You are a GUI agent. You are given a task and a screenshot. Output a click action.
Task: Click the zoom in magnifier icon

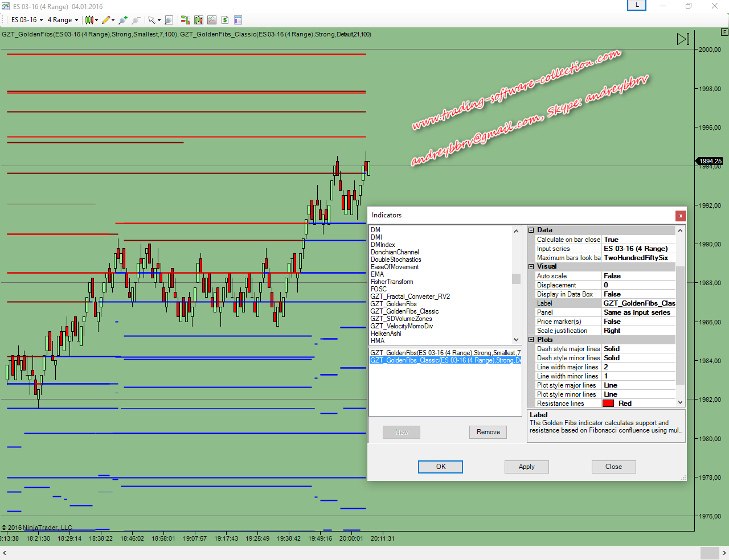point(122,20)
